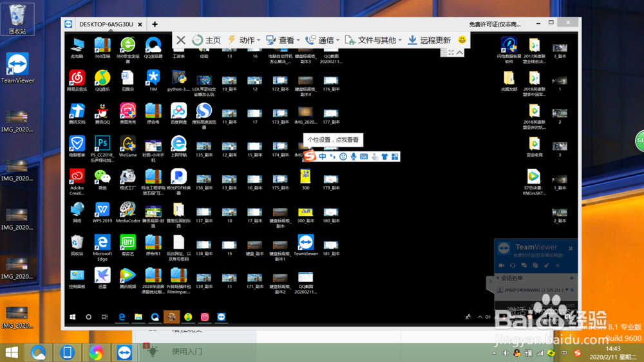Click the 个性设置，点我看看 tooltip
Screen dimensions: 644x362
[333, 140]
